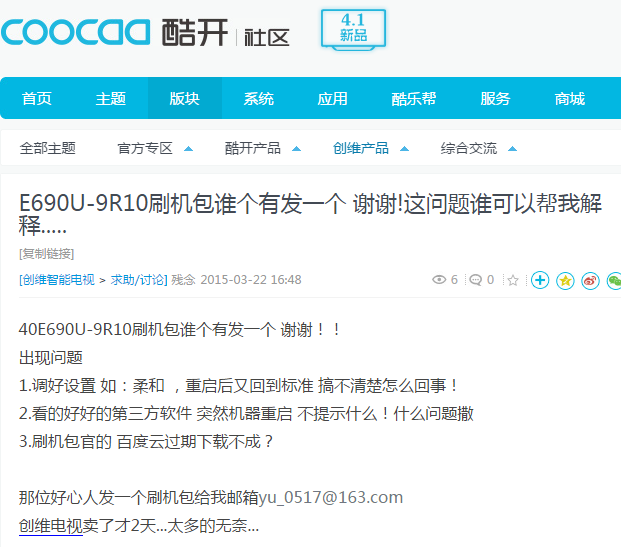The height and width of the screenshot is (547, 621).
Task: Click the view count 6
Action: (454, 280)
